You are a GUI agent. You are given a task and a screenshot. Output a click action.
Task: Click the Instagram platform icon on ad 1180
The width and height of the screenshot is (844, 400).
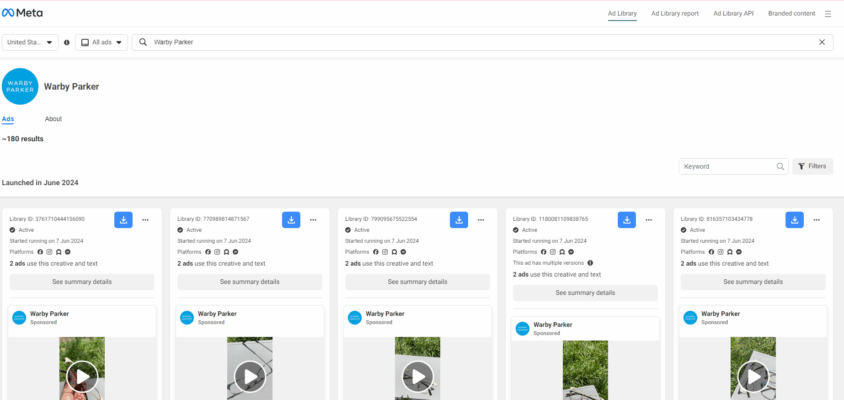click(553, 252)
